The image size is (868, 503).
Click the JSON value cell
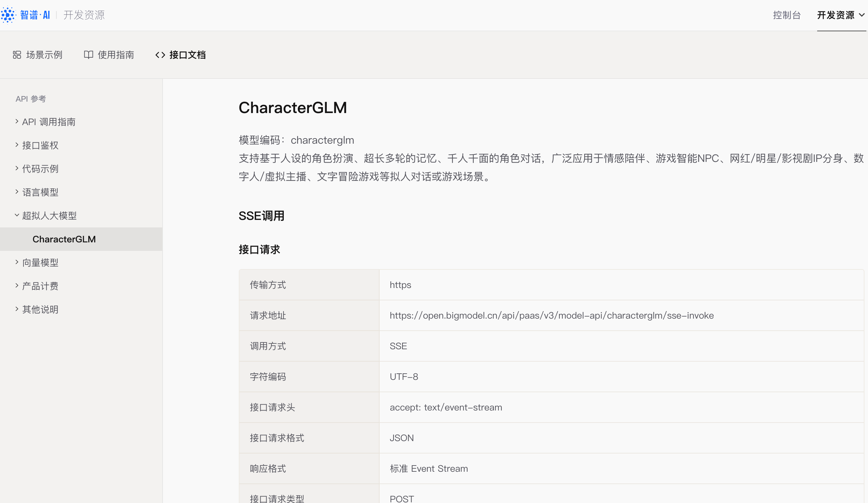point(622,438)
